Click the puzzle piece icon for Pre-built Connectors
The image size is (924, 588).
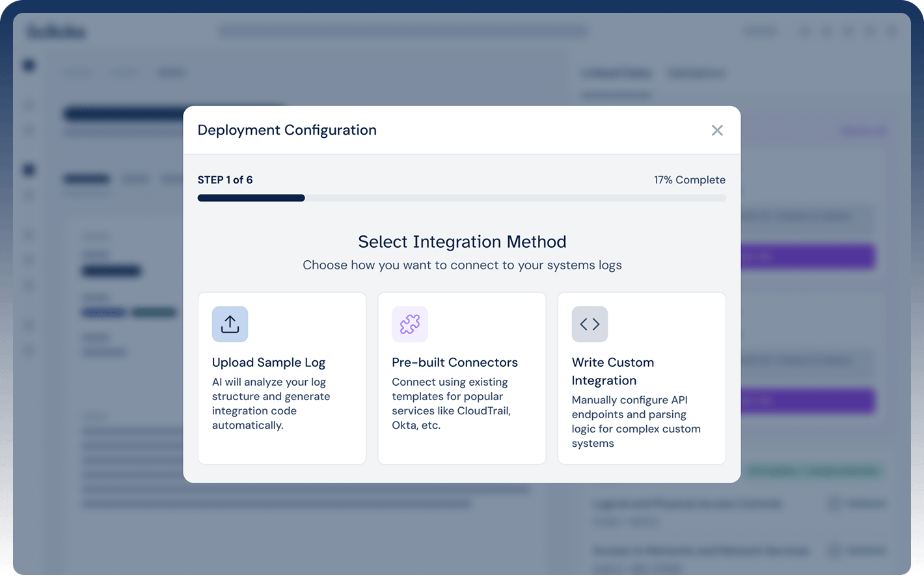(409, 324)
